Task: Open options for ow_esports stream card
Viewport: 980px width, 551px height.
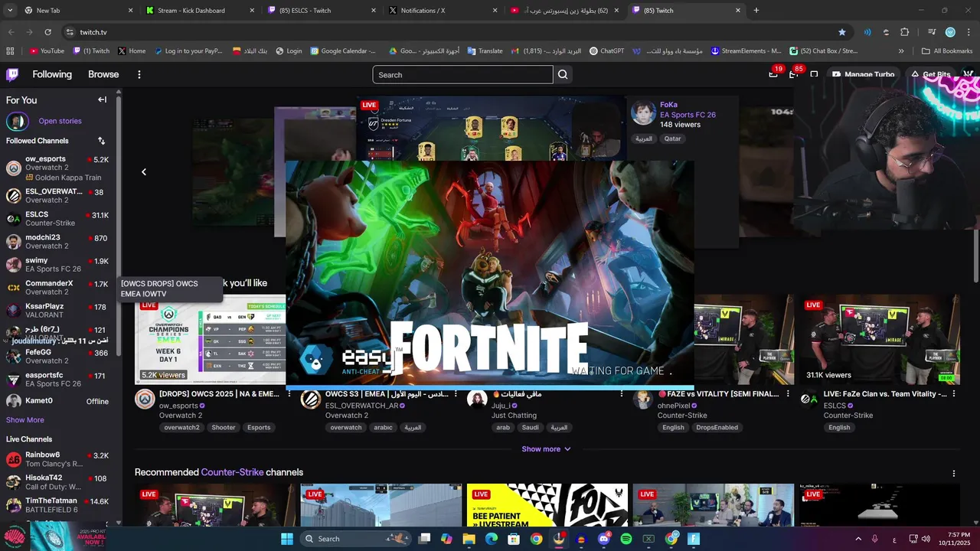Action: pyautogui.click(x=290, y=395)
